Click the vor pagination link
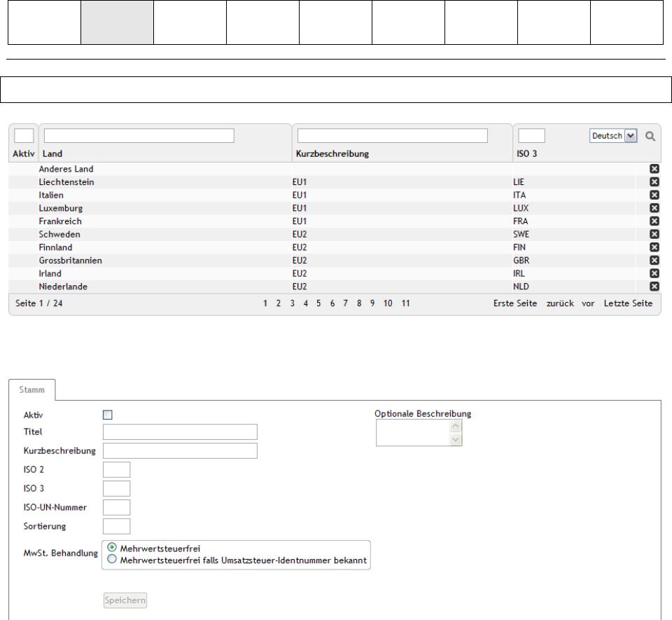This screenshot has width=672, height=620. [588, 303]
